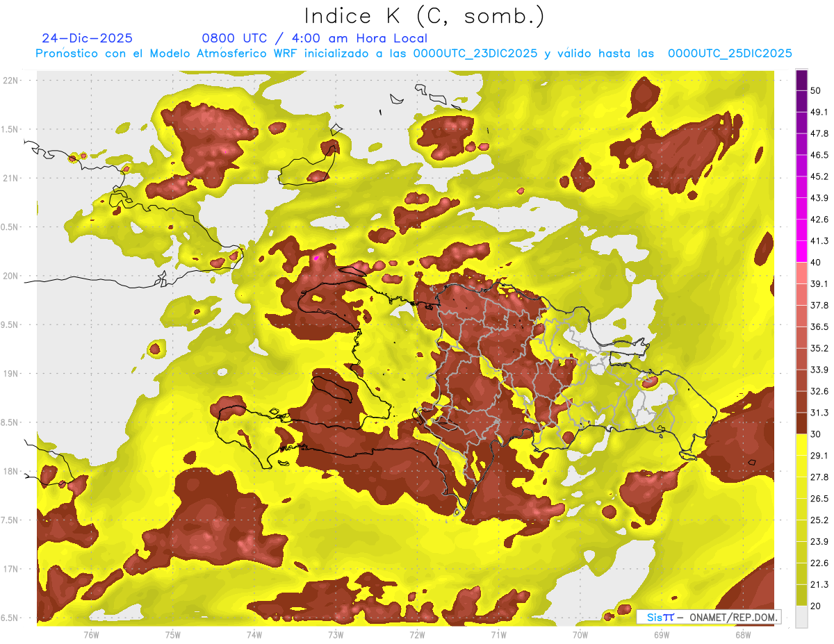
Task: Pick the olive swatch between 20 and 21.3
Action: pyautogui.click(x=801, y=595)
